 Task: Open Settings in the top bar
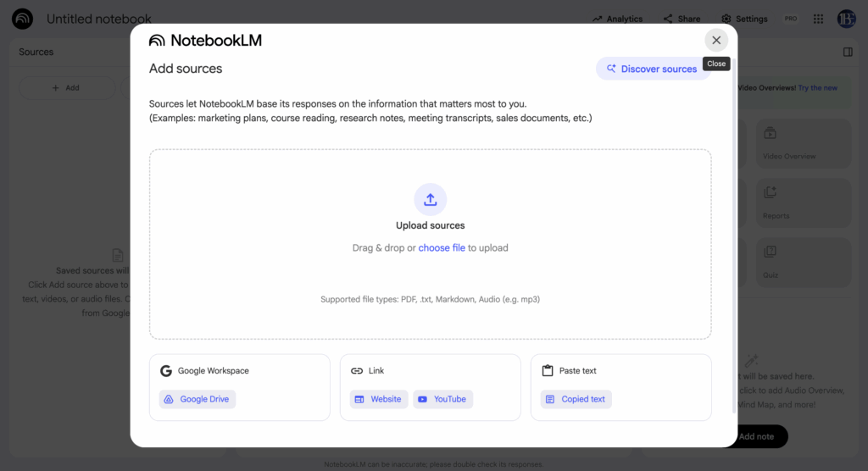pos(744,19)
